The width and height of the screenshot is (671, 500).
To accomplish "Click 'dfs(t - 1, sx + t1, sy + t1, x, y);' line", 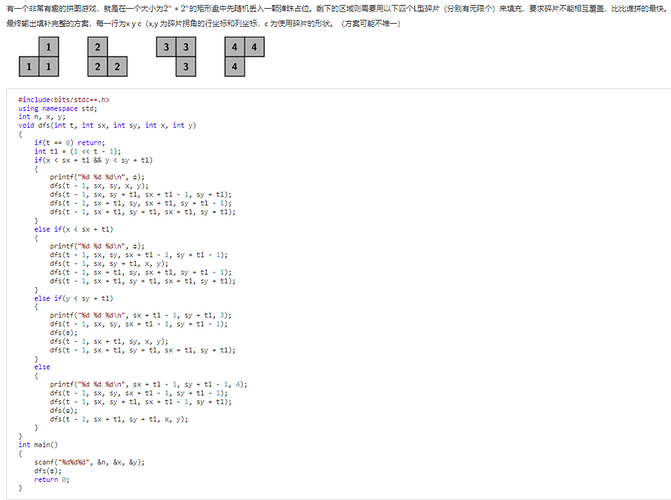I will pos(119,419).
